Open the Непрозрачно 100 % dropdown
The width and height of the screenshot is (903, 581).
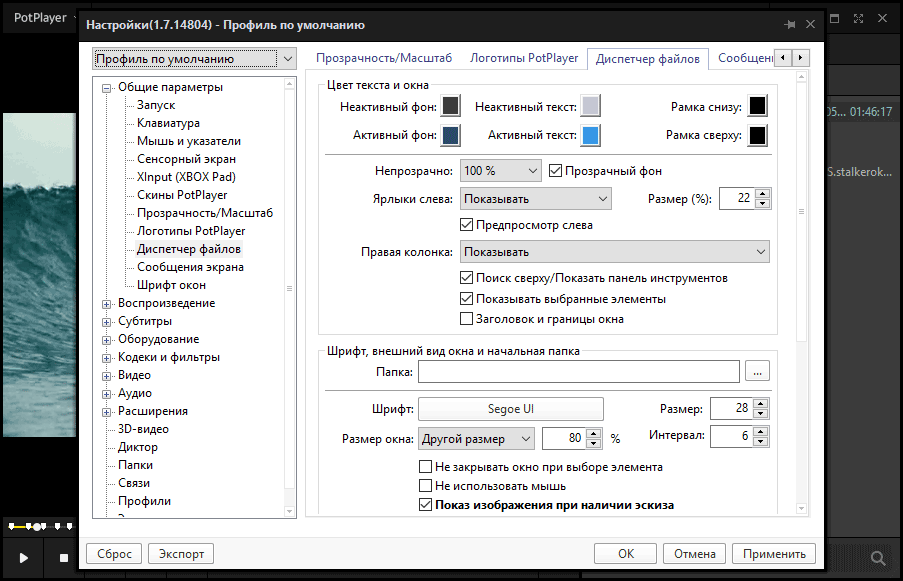[x=500, y=171]
